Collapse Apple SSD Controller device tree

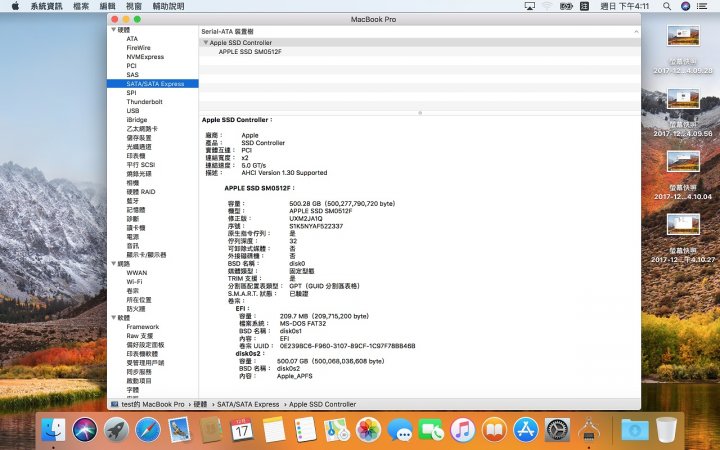[206, 42]
